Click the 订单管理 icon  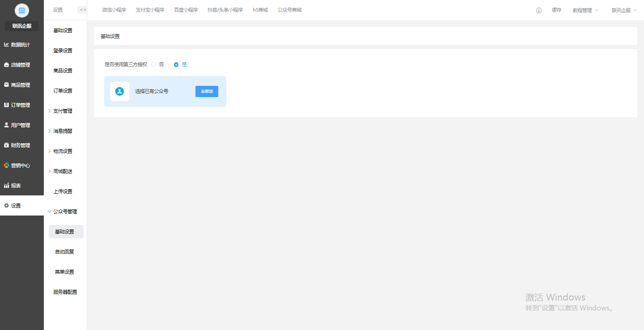coord(6,105)
